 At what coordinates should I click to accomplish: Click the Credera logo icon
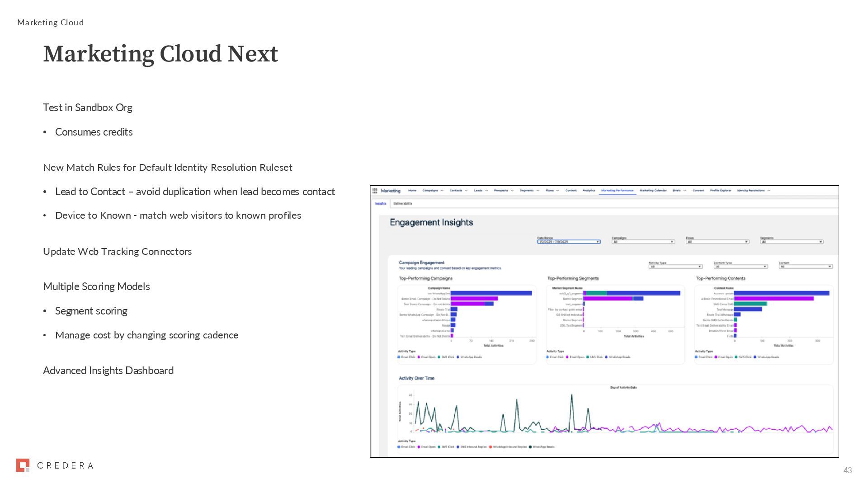[x=23, y=465]
